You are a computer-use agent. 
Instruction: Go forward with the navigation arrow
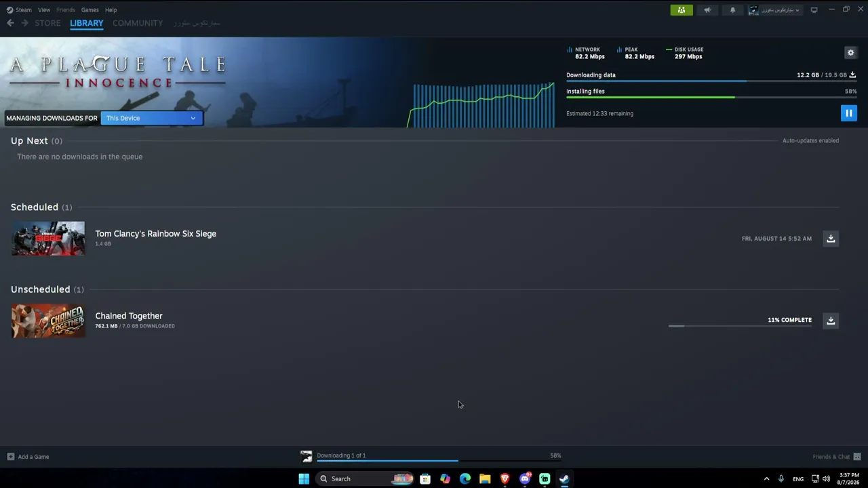point(25,23)
